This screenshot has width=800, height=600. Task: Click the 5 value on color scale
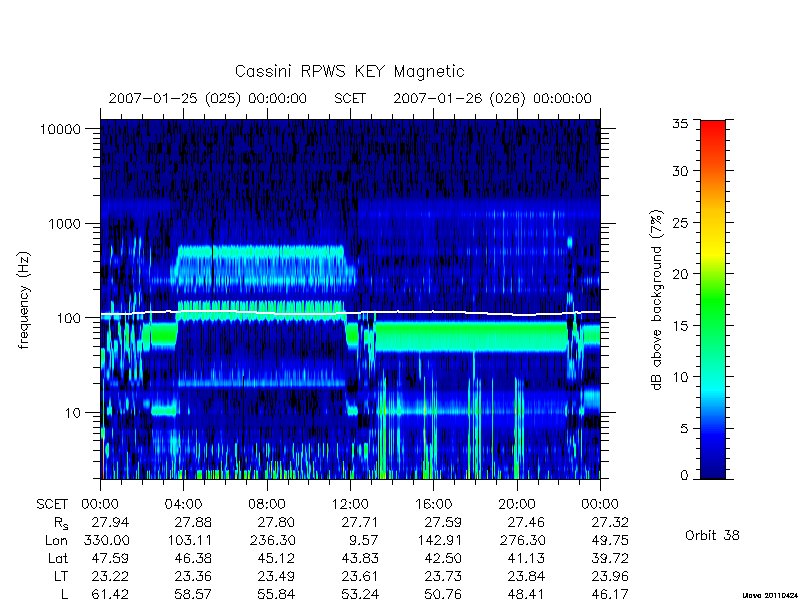coord(684,429)
